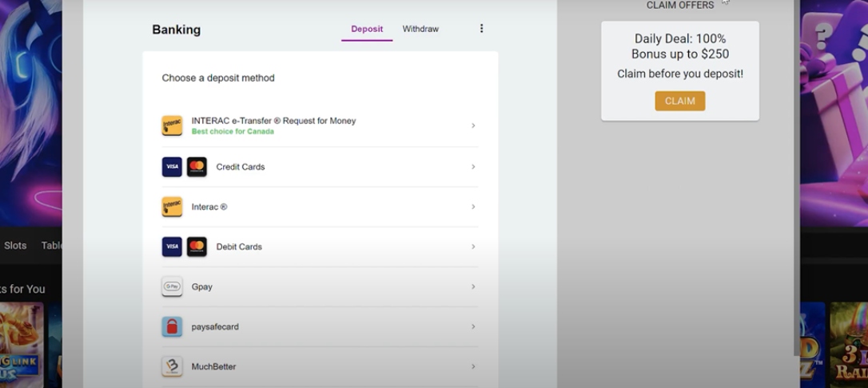The height and width of the screenshot is (388, 868).
Task: Click the Gpay logo icon
Action: click(172, 286)
